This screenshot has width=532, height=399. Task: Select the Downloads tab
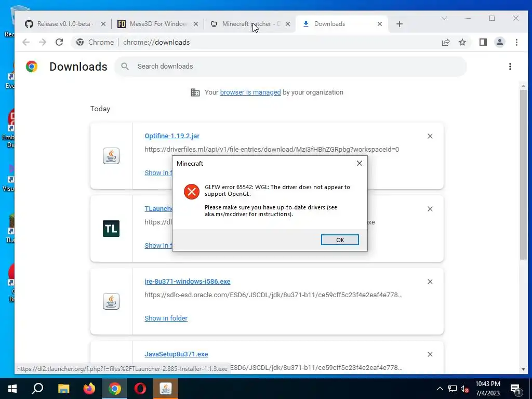coord(342,24)
